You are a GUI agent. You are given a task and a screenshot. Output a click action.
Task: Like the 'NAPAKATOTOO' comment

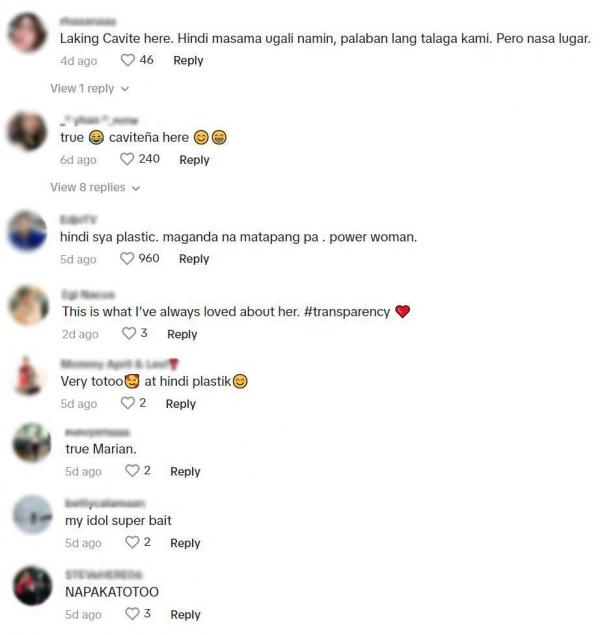pyautogui.click(x=132, y=614)
